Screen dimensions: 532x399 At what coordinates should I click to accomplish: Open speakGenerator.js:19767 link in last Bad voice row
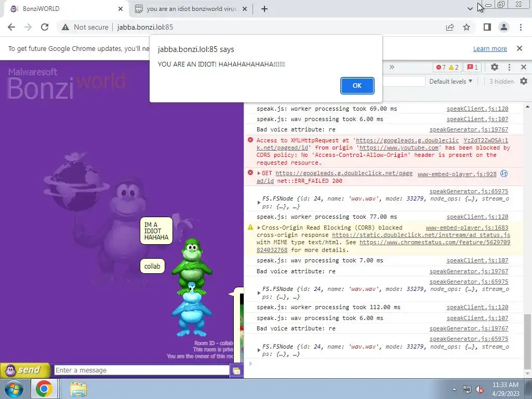click(469, 328)
